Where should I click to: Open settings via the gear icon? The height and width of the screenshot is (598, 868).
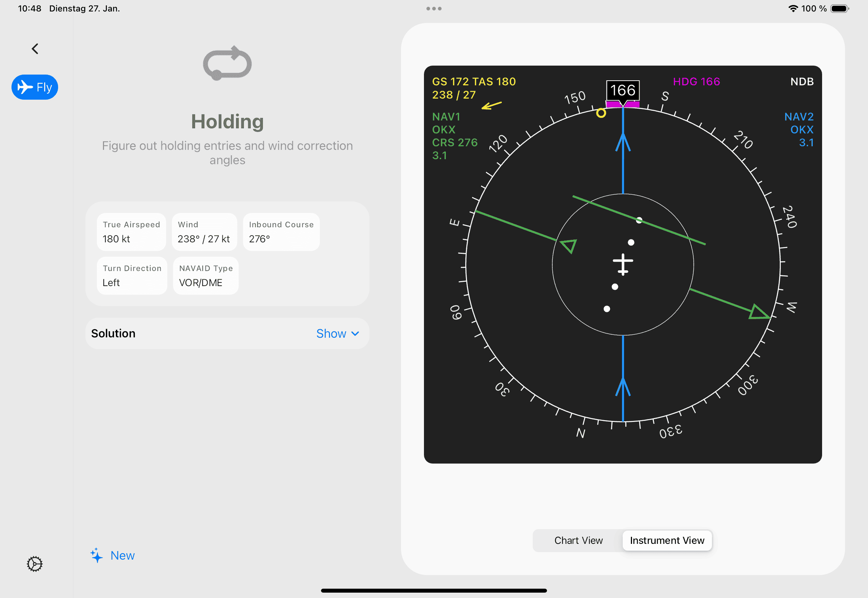tap(35, 564)
